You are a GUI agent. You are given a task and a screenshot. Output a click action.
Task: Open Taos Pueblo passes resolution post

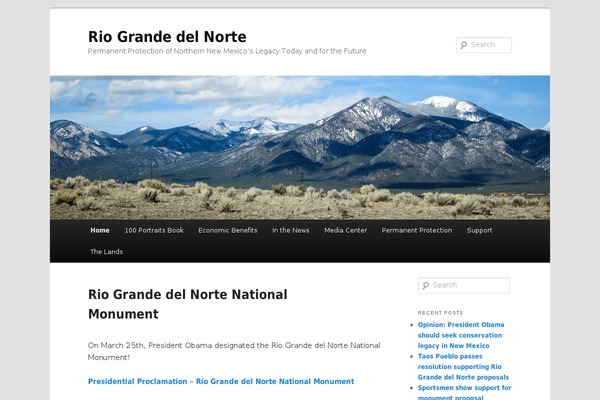[x=463, y=367]
